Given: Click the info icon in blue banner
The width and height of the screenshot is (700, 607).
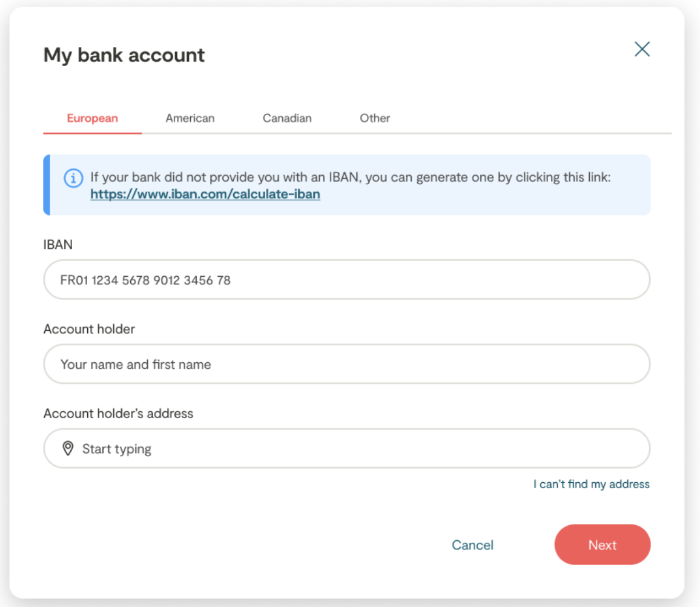Looking at the screenshot, I should (73, 178).
